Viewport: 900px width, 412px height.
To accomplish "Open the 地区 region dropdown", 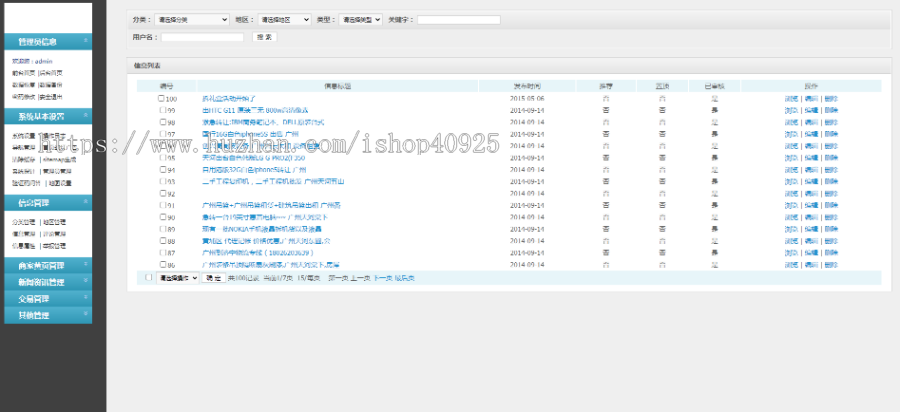I will click(x=284, y=20).
